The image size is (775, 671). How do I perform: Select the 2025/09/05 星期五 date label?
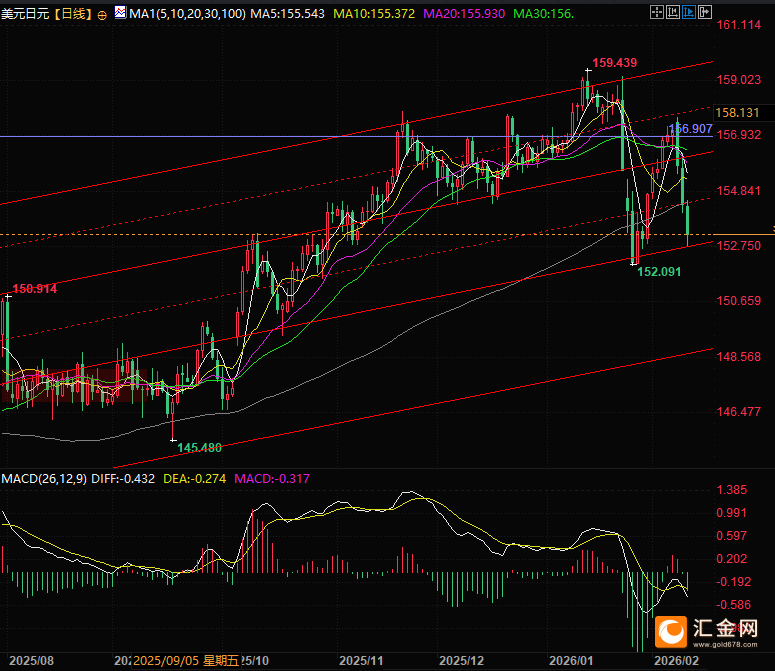pyautogui.click(x=187, y=661)
